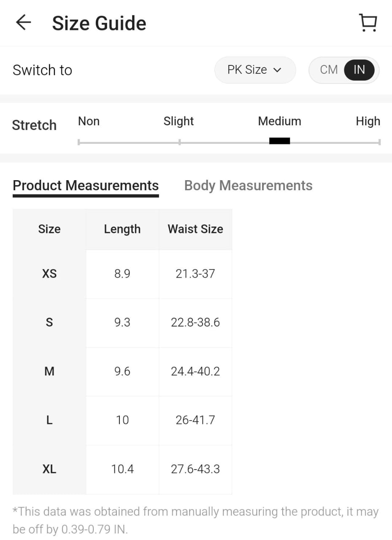The width and height of the screenshot is (392, 540).
Task: Click the Slight stretch label
Action: pyautogui.click(x=178, y=121)
